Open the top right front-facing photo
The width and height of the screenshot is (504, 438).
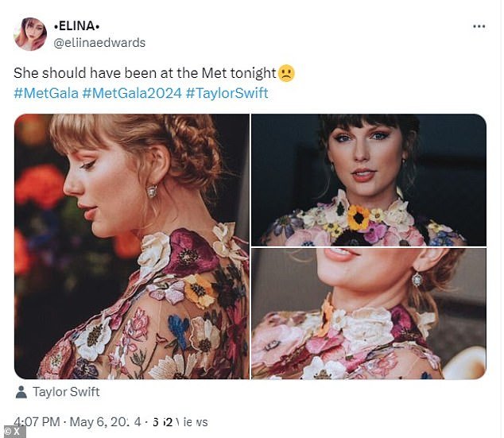(x=369, y=180)
